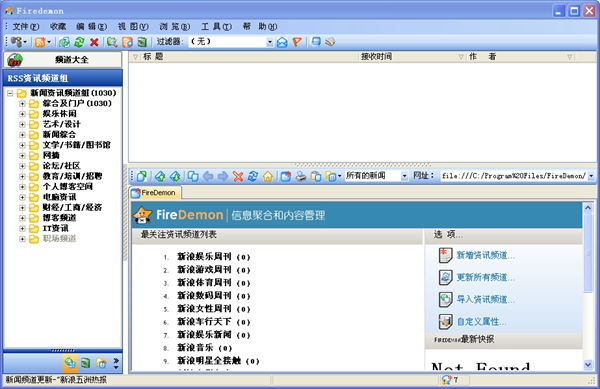This screenshot has height=389, width=600.
Task: Click the green refresh arrows toolbar icon
Action: point(79,42)
